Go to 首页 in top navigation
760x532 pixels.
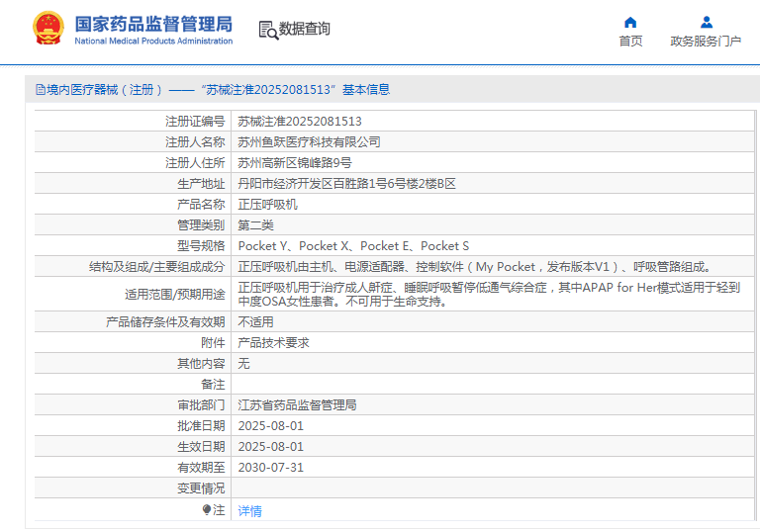click(x=630, y=42)
